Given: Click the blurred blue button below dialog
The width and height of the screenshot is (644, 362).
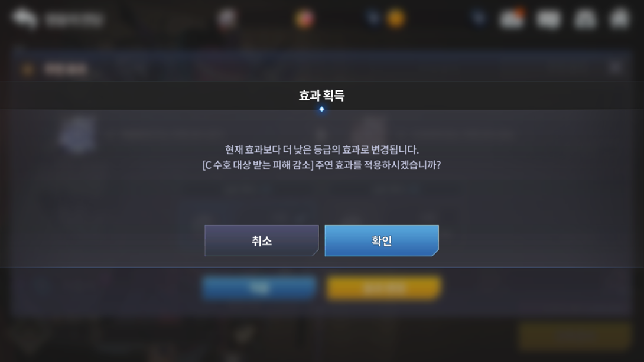Looking at the screenshot, I should pyautogui.click(x=259, y=288).
